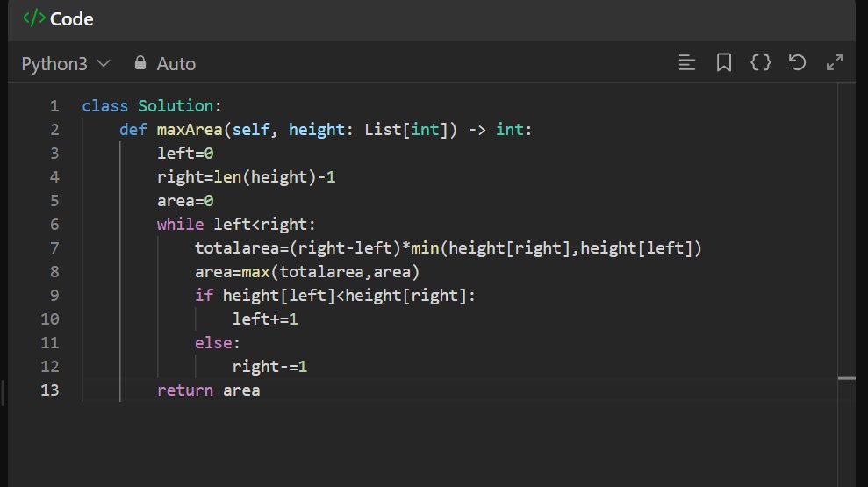This screenshot has width=868, height=487.
Task: Click 'right=len(height)-1' on line 4
Action: tap(247, 177)
